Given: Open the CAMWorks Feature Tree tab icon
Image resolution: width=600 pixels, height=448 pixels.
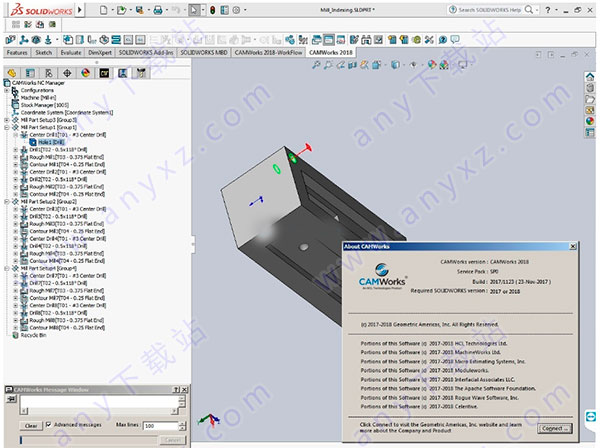Looking at the screenshot, I should point(104,73).
